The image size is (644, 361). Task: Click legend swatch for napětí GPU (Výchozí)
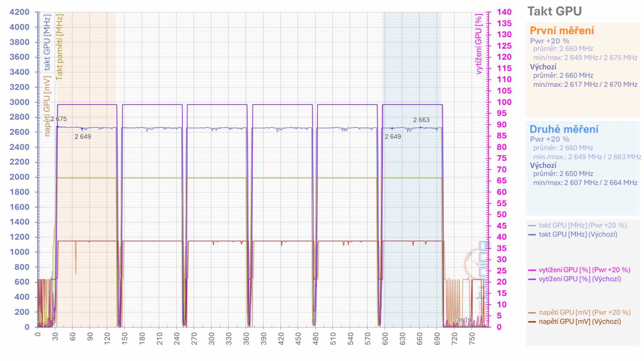532,322
